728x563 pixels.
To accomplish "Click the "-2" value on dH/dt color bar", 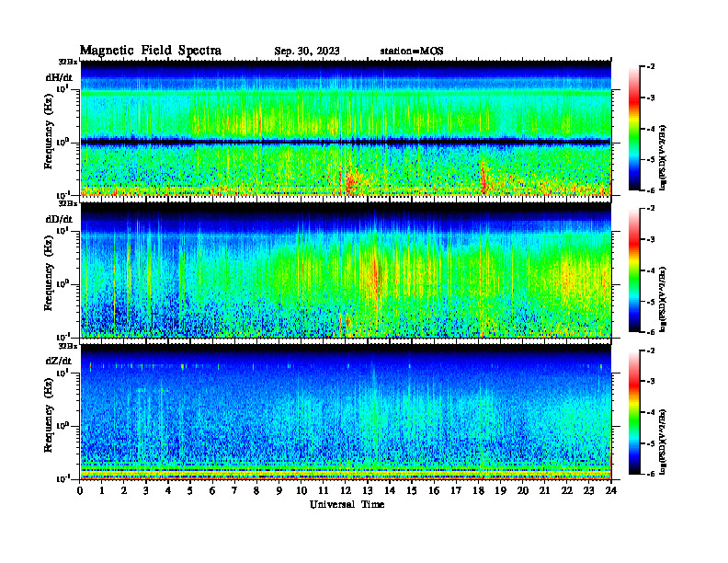I will [650, 67].
